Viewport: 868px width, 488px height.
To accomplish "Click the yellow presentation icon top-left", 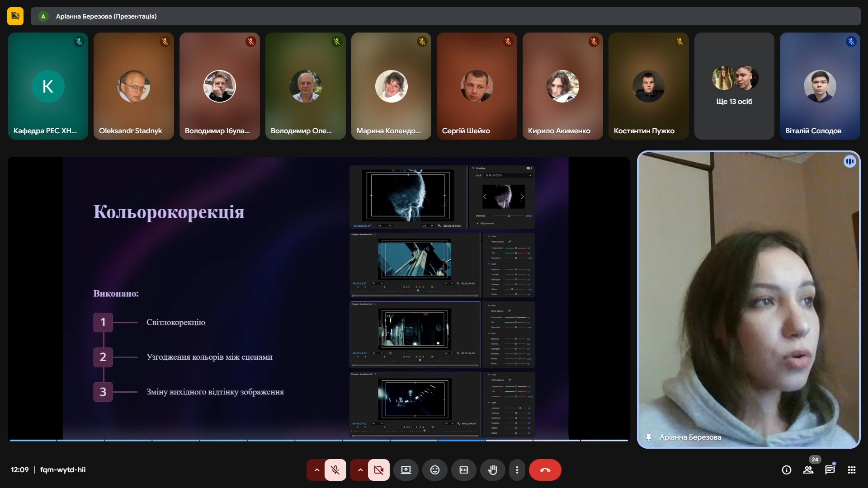I will point(15,16).
